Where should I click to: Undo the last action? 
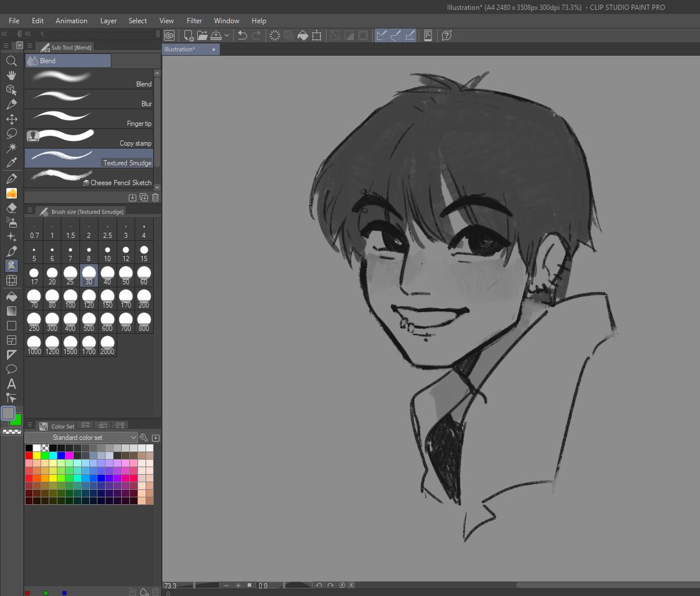pyautogui.click(x=243, y=36)
